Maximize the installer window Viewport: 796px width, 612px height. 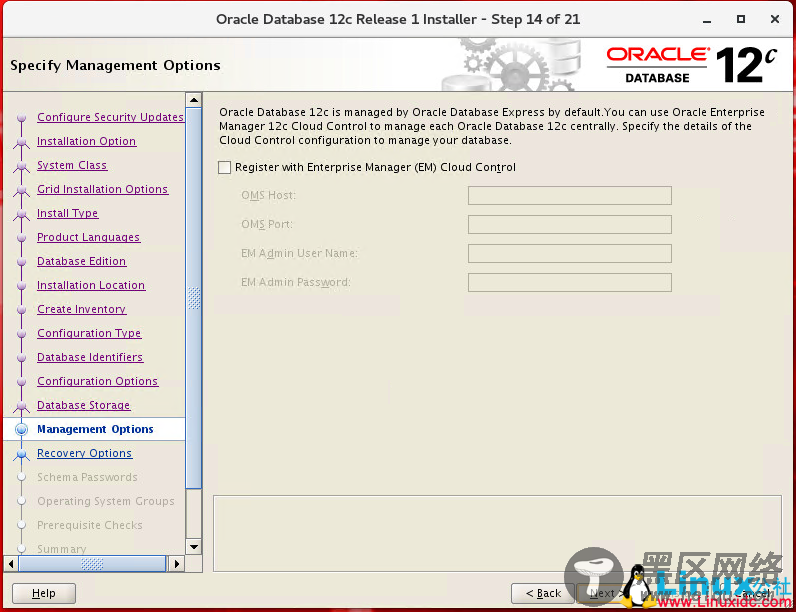(x=741, y=19)
